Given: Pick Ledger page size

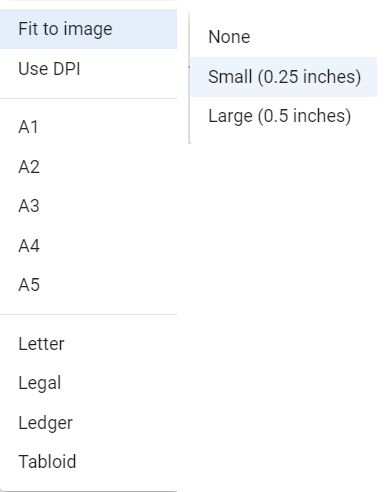Looking at the screenshot, I should coord(88,423).
